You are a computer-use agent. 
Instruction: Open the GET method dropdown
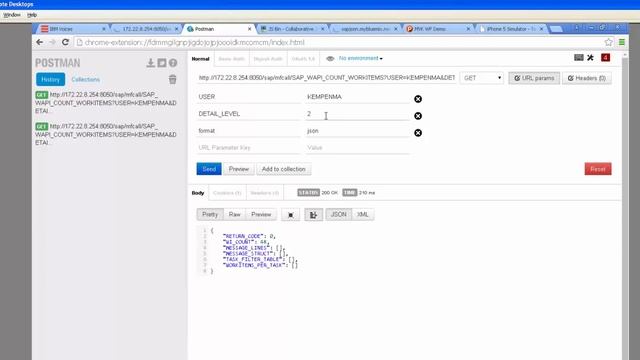[482, 78]
